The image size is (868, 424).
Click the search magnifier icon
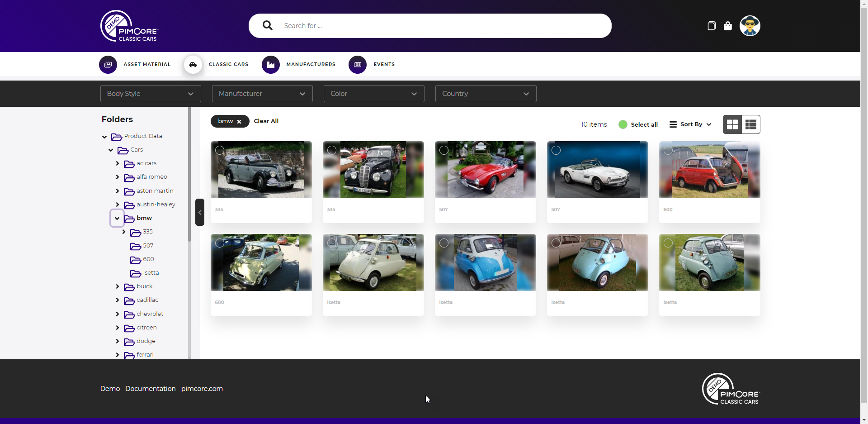pos(268,26)
